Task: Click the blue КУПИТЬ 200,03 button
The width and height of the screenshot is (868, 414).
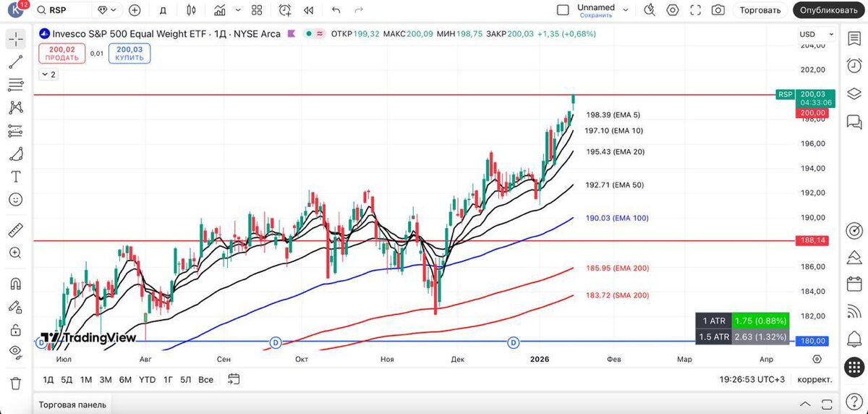Action: pyautogui.click(x=129, y=54)
